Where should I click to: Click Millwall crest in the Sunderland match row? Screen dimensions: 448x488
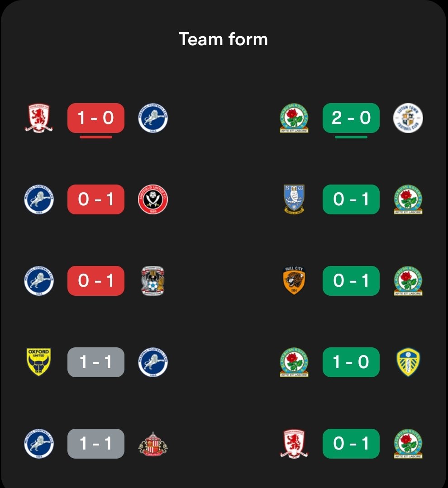click(39, 444)
